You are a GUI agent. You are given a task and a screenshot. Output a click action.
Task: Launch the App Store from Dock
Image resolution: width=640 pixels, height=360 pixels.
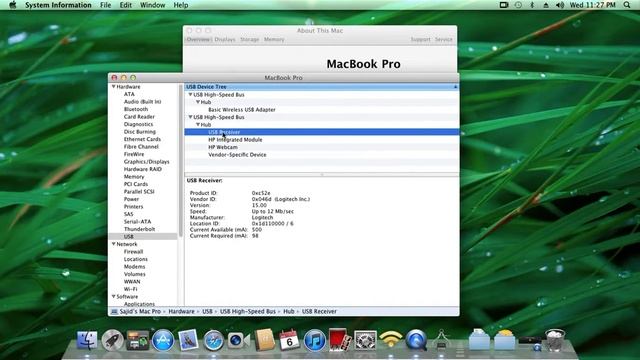click(163, 340)
